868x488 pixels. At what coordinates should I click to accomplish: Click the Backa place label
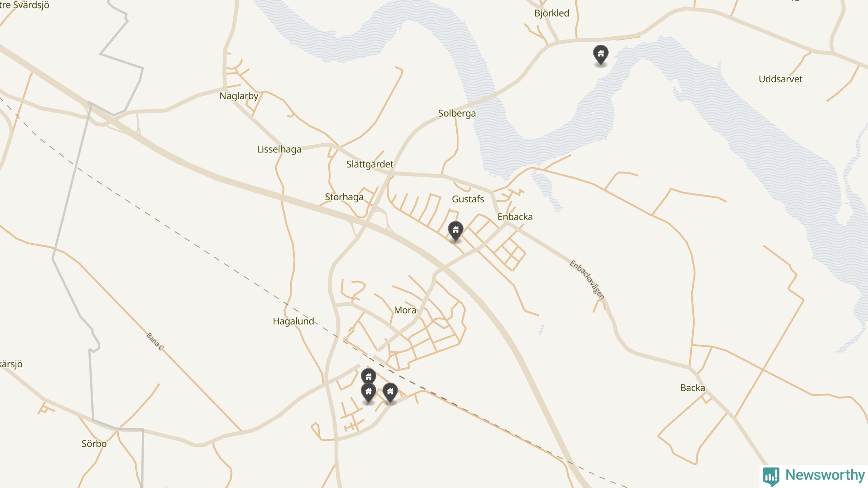tap(692, 388)
